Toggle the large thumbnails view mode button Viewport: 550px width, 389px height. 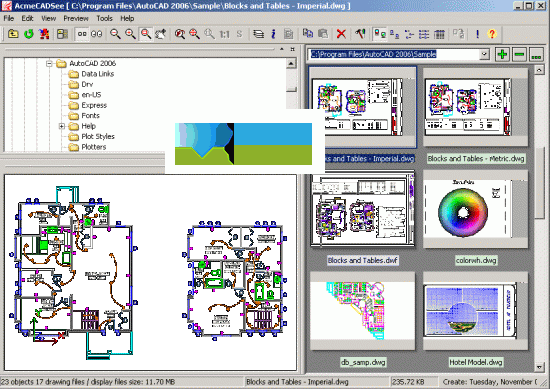click(x=380, y=34)
